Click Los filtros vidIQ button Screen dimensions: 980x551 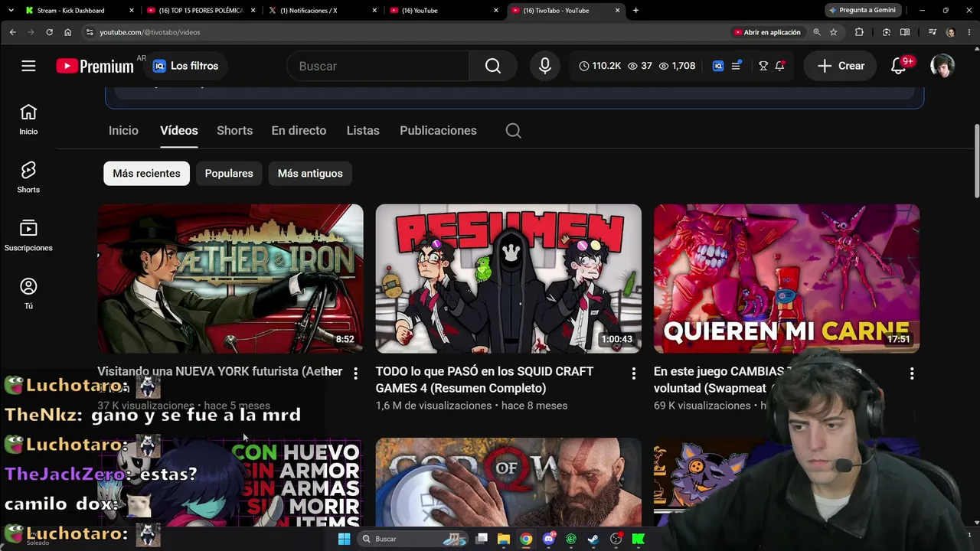tap(185, 66)
